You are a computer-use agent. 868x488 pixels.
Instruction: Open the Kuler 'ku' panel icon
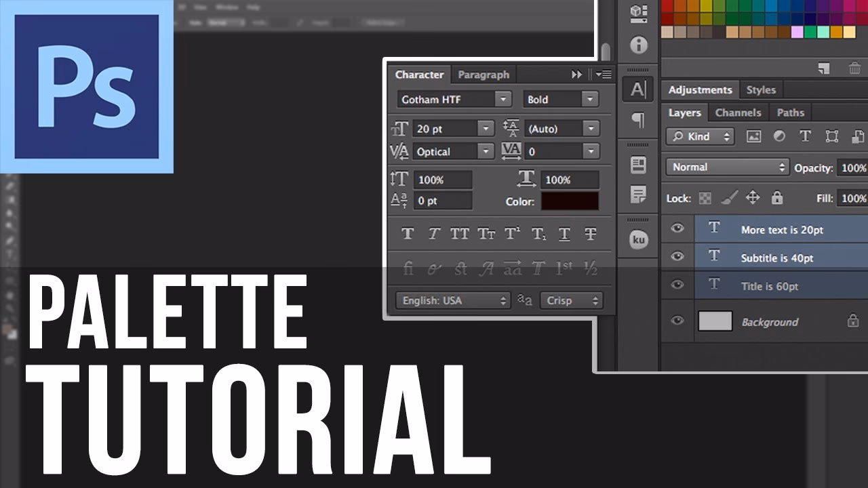pos(639,239)
